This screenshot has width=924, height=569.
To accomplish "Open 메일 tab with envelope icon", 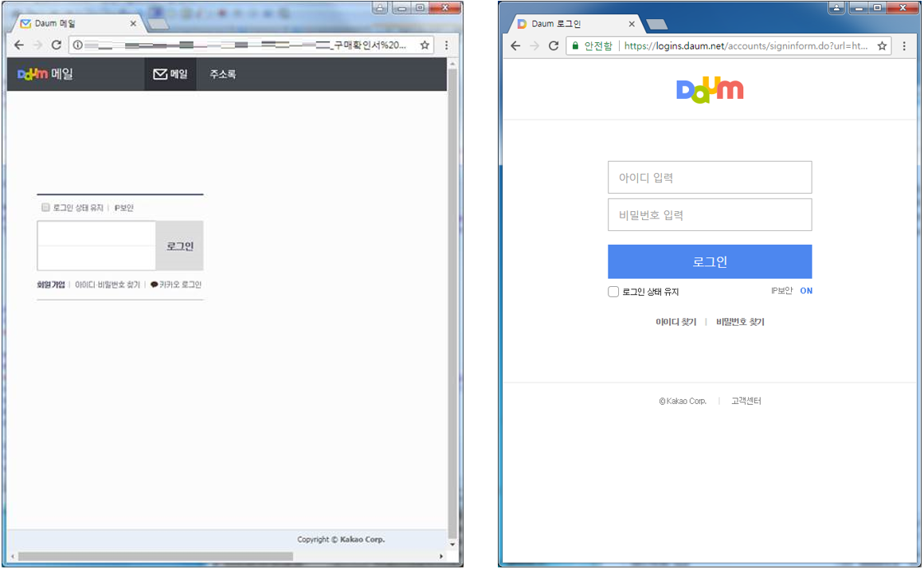I will (x=170, y=73).
